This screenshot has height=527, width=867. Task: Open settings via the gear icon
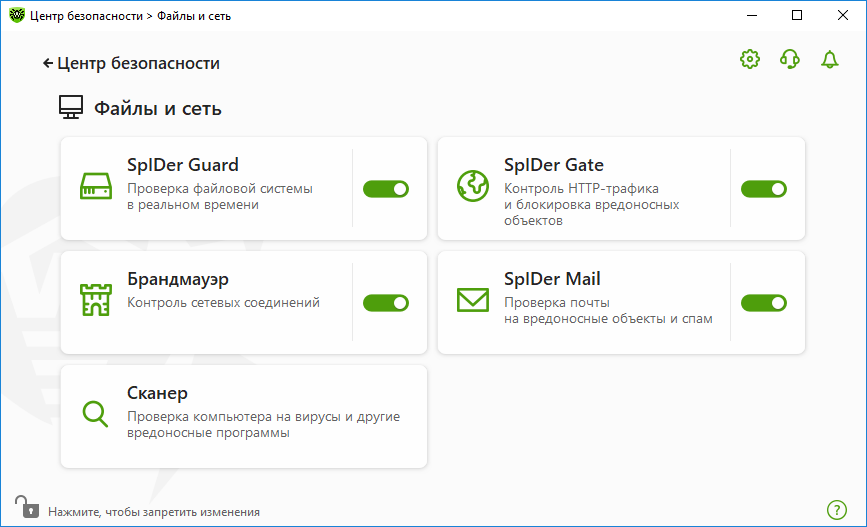[750, 59]
